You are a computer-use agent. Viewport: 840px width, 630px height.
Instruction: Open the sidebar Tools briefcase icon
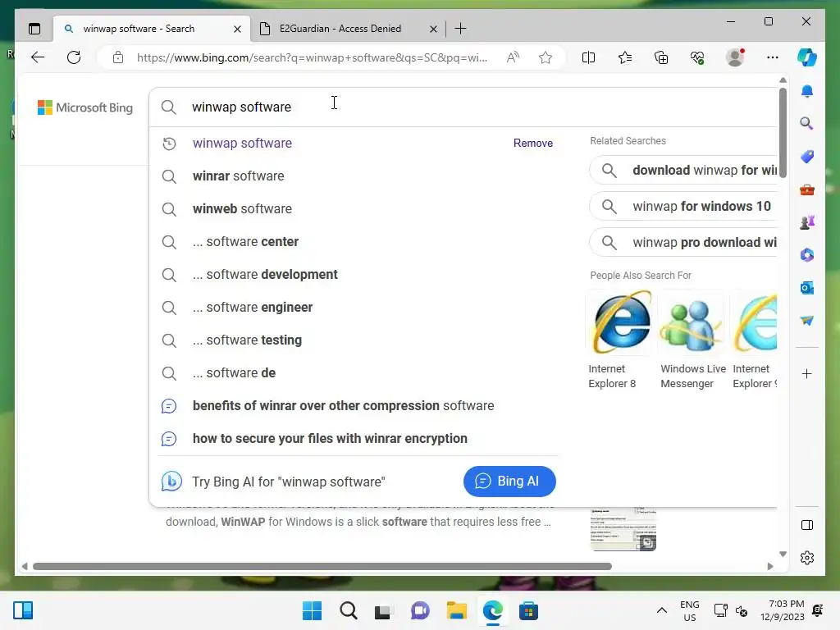click(807, 189)
